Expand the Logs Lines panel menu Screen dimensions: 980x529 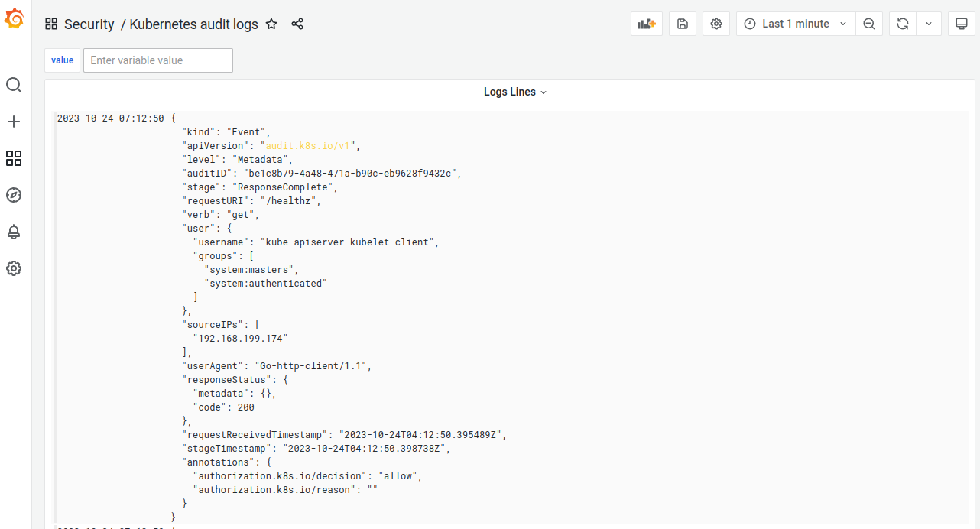[515, 92]
